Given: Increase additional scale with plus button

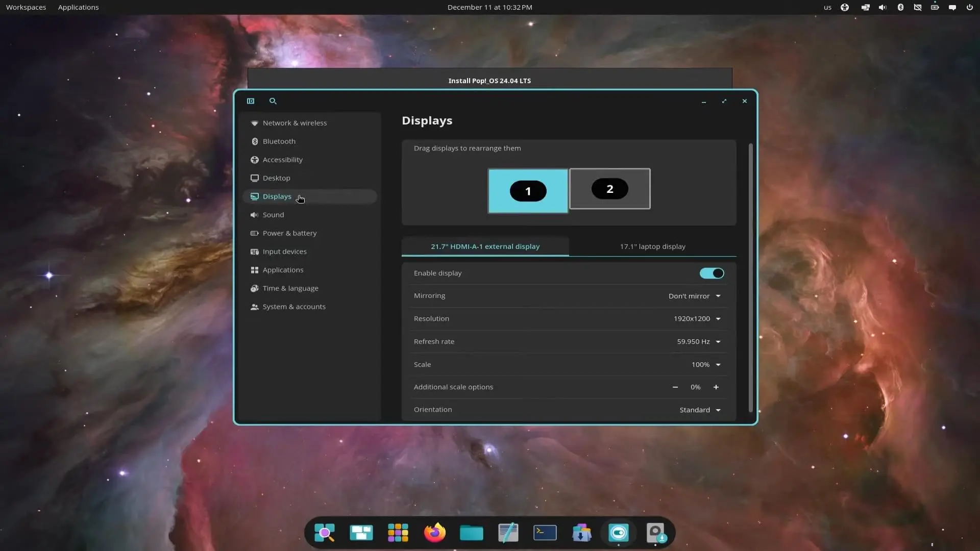Looking at the screenshot, I should point(716,387).
